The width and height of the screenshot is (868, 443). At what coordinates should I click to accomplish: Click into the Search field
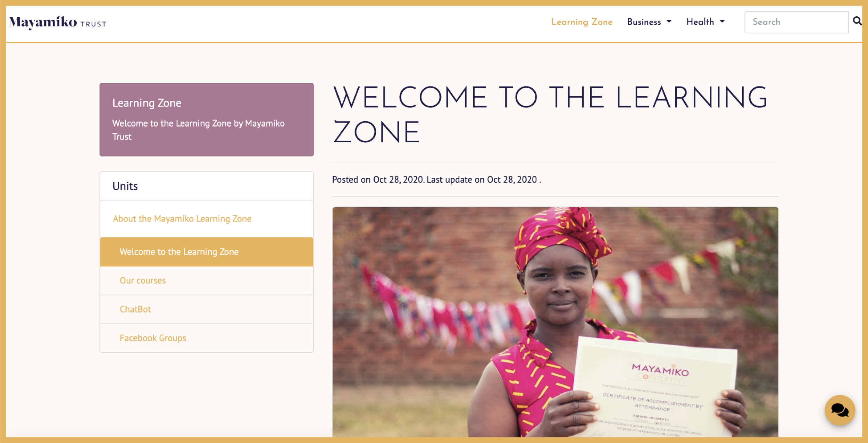point(796,22)
